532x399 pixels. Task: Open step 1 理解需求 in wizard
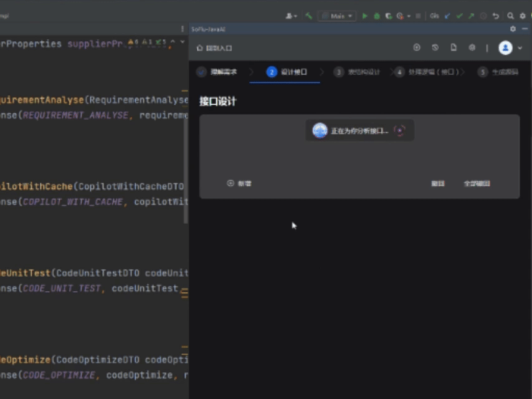click(217, 72)
